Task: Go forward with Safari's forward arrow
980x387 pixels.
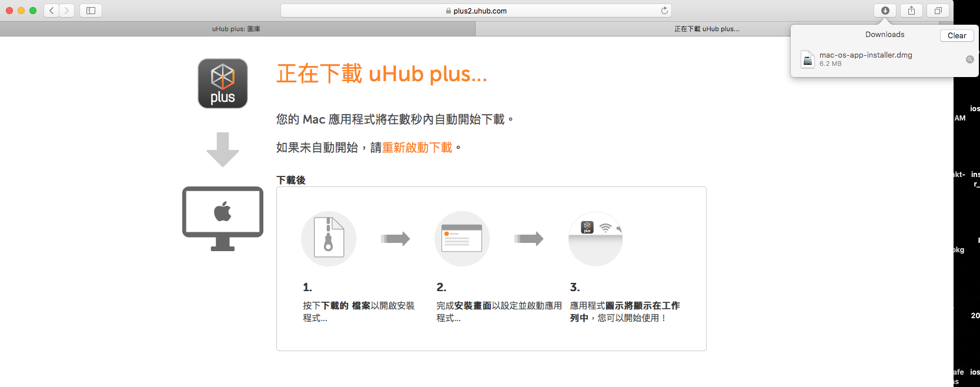Action: pyautogui.click(x=67, y=11)
